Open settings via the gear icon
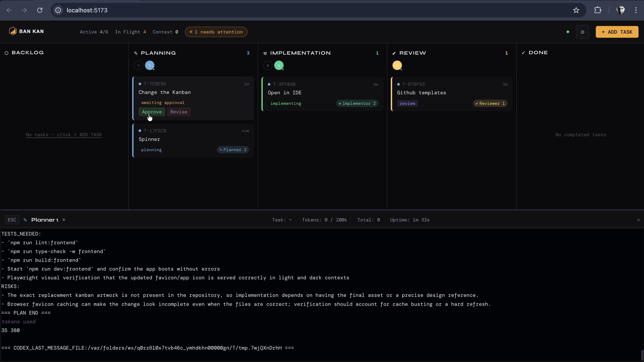The height and width of the screenshot is (362, 644). tap(582, 32)
